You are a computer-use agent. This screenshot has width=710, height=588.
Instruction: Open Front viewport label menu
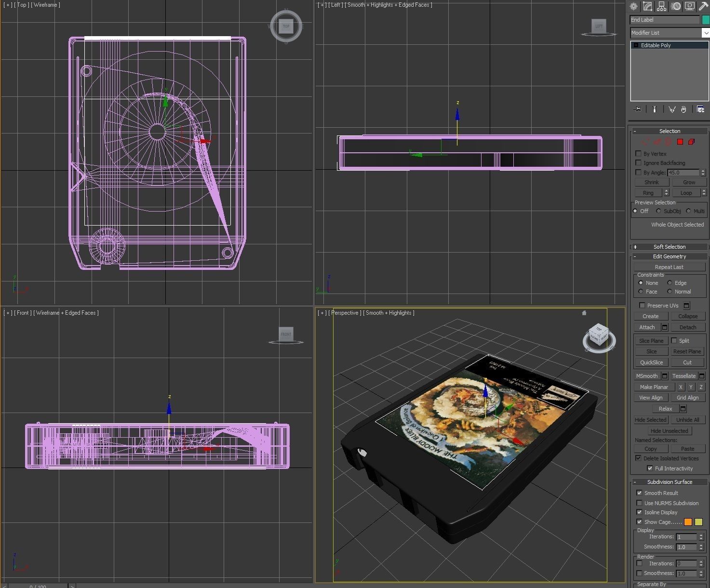point(23,313)
